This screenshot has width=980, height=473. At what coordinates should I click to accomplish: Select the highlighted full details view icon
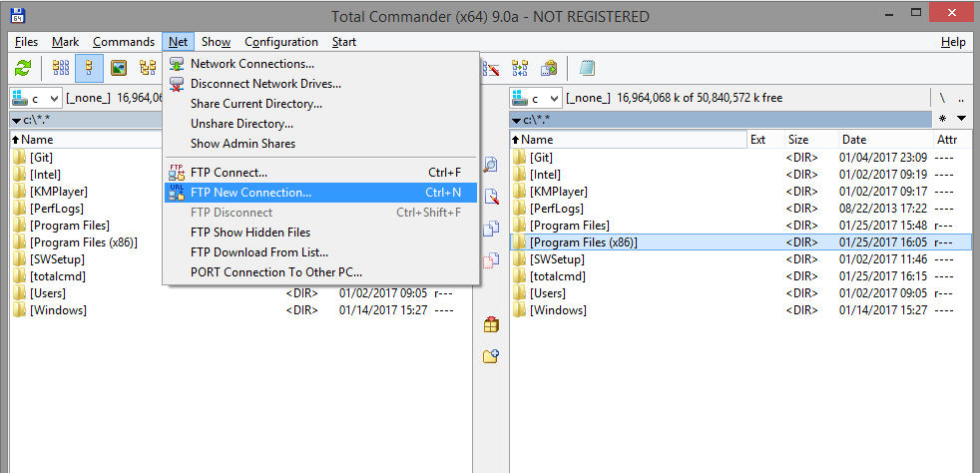90,68
